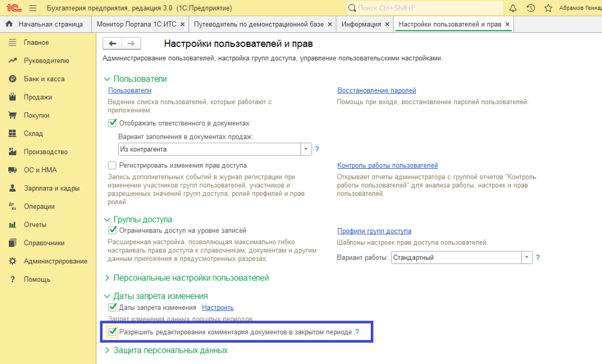The width and height of the screenshot is (602, 364).
Task: Open the Покупки cart icon
Action: coord(13,115)
